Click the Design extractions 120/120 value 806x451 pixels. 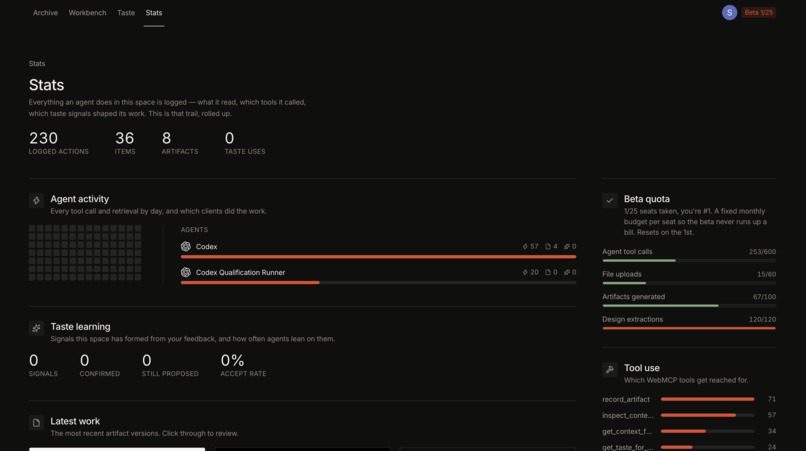[x=762, y=320]
